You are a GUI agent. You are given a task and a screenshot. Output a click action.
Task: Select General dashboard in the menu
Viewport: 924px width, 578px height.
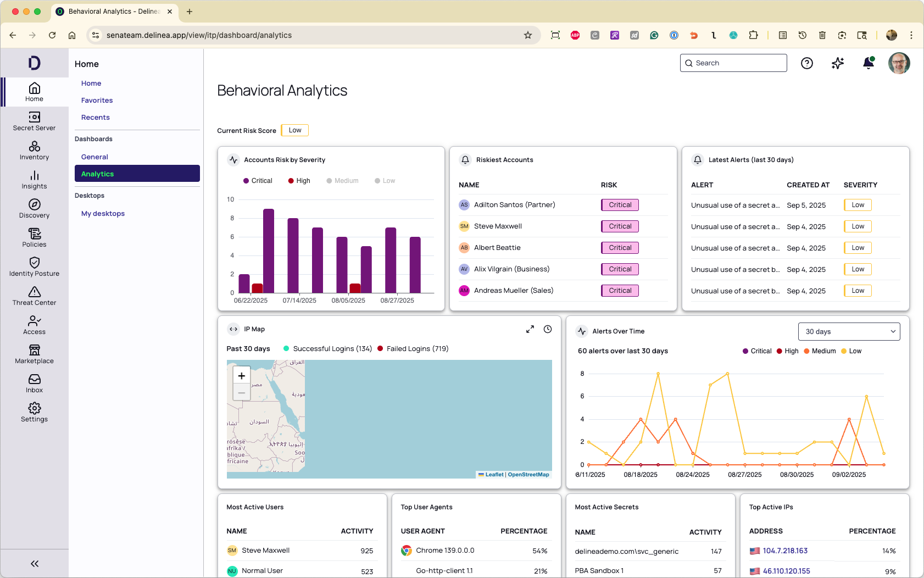coord(94,157)
